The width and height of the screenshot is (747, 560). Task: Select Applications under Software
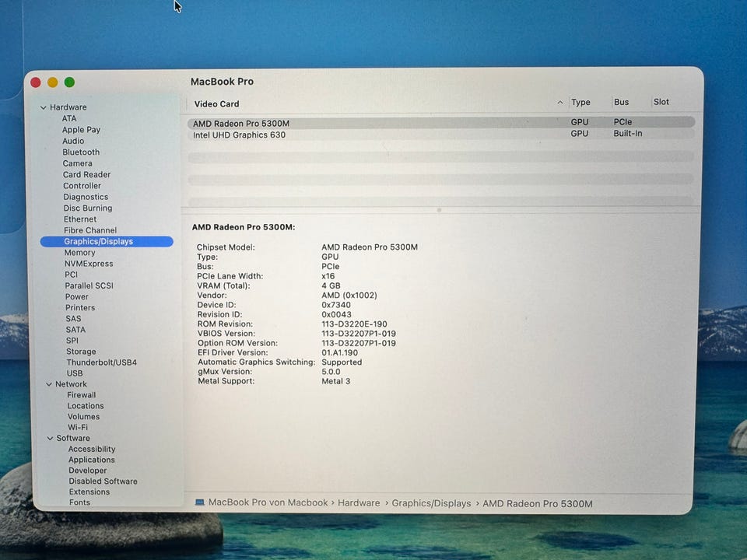(92, 460)
